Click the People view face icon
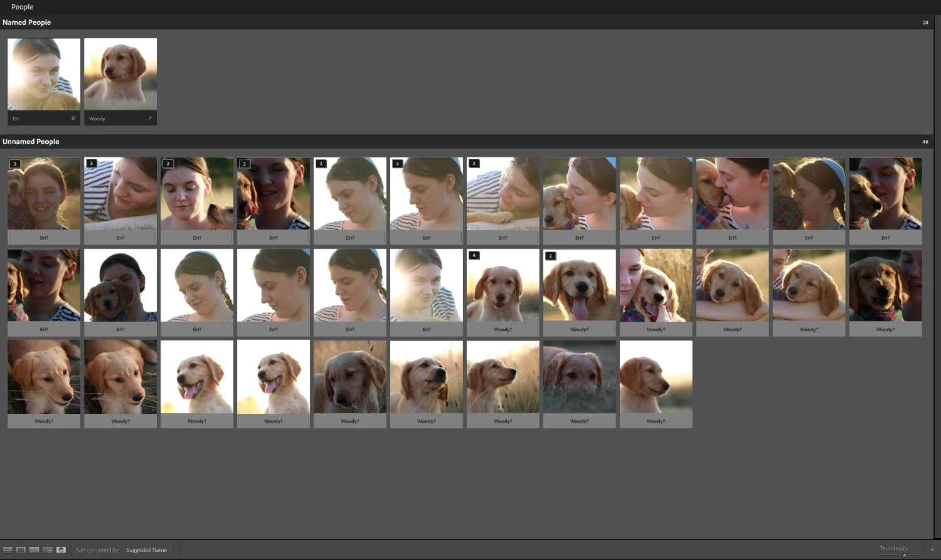The image size is (941, 560). point(61,550)
